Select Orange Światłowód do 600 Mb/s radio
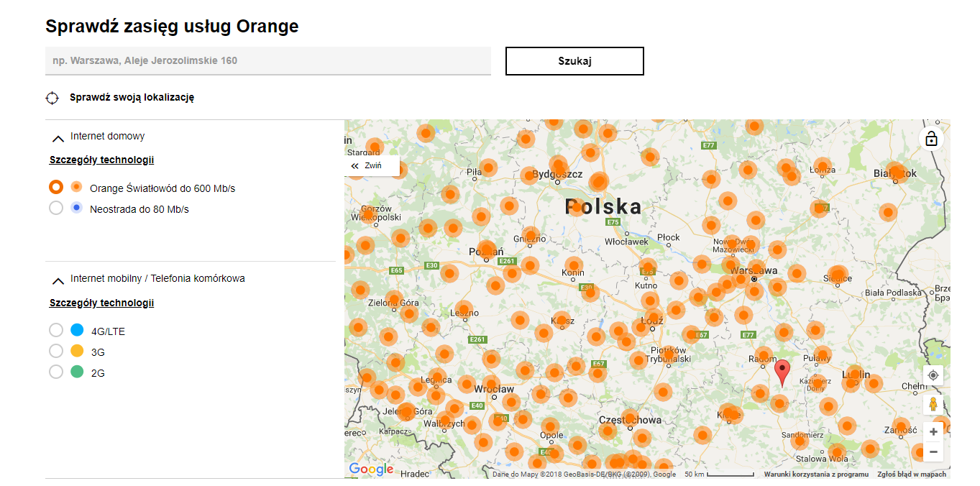Image resolution: width=980 pixels, height=486 pixels. [x=56, y=188]
